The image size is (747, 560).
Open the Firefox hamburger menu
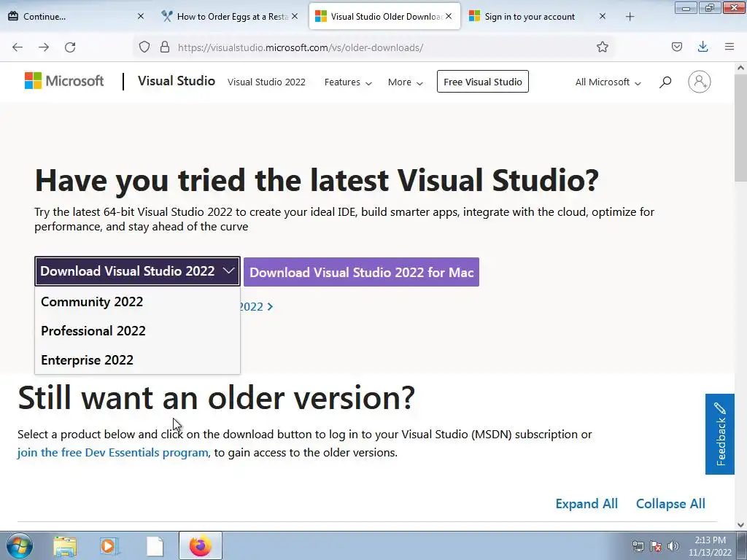coord(729,47)
